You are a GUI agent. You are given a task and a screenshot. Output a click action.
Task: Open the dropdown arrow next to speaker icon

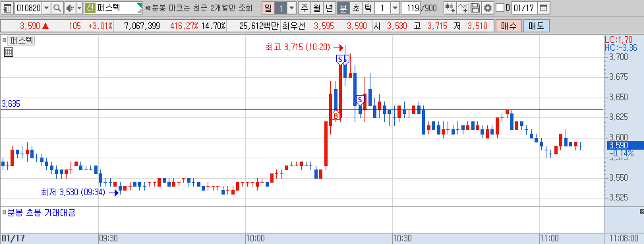(79, 8)
